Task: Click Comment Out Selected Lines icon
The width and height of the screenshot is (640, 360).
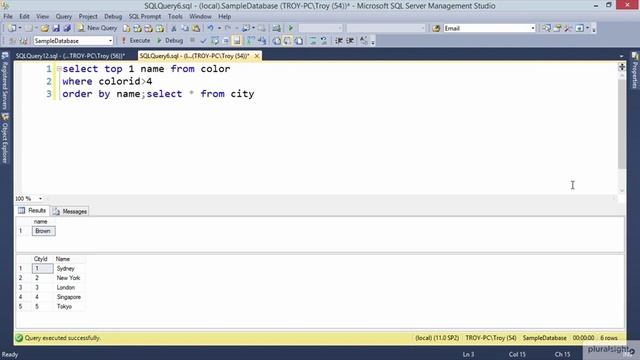Action: point(313,41)
